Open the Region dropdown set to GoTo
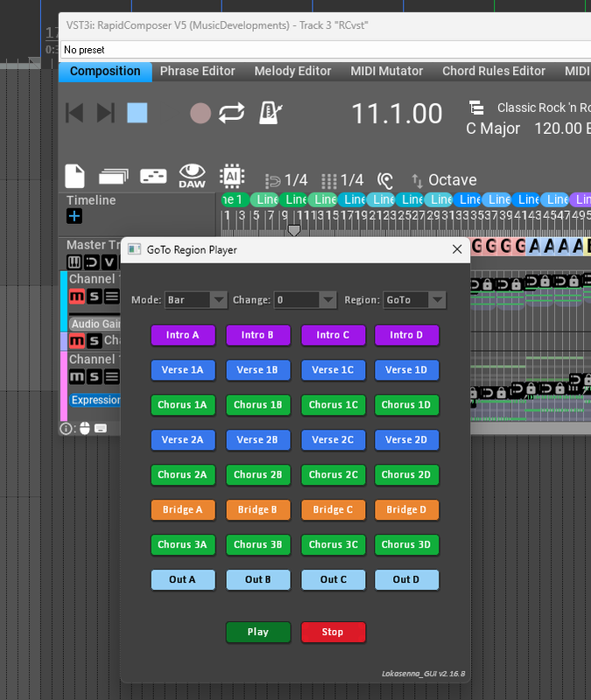 [x=414, y=299]
